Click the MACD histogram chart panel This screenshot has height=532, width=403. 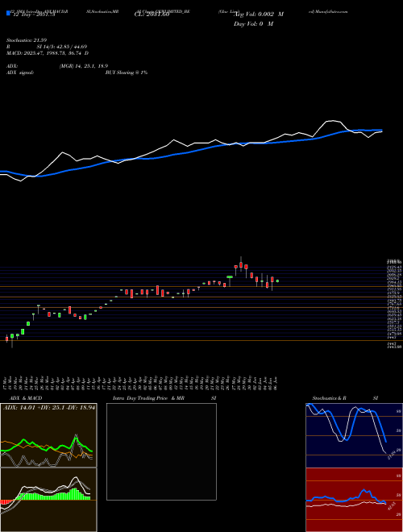coord(48,500)
